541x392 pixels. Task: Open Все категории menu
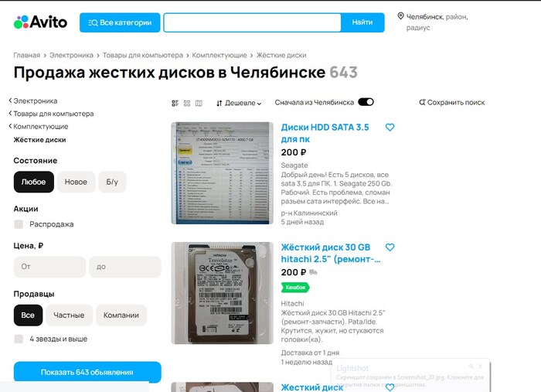pos(120,22)
